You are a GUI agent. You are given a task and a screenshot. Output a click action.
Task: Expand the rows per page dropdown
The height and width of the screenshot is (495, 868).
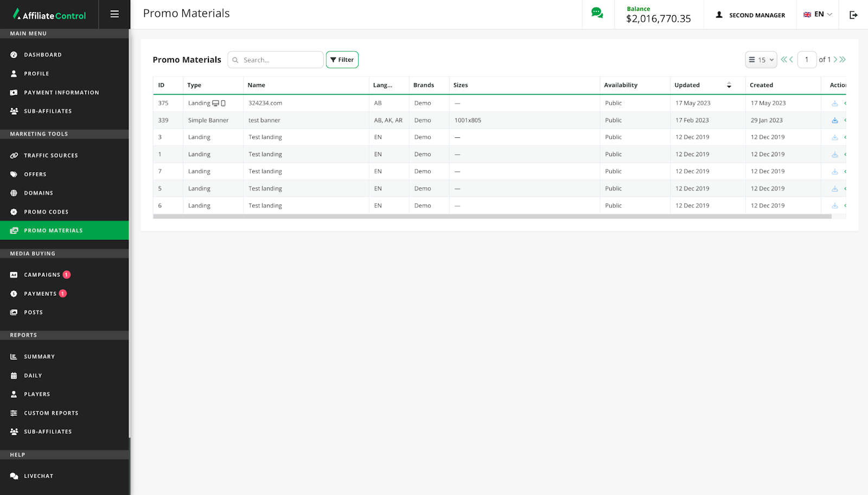[x=761, y=60]
